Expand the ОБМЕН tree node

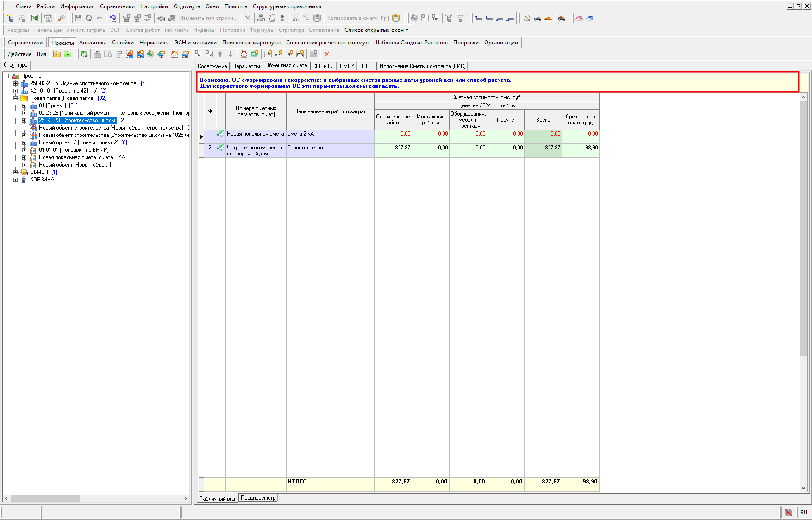(15, 172)
